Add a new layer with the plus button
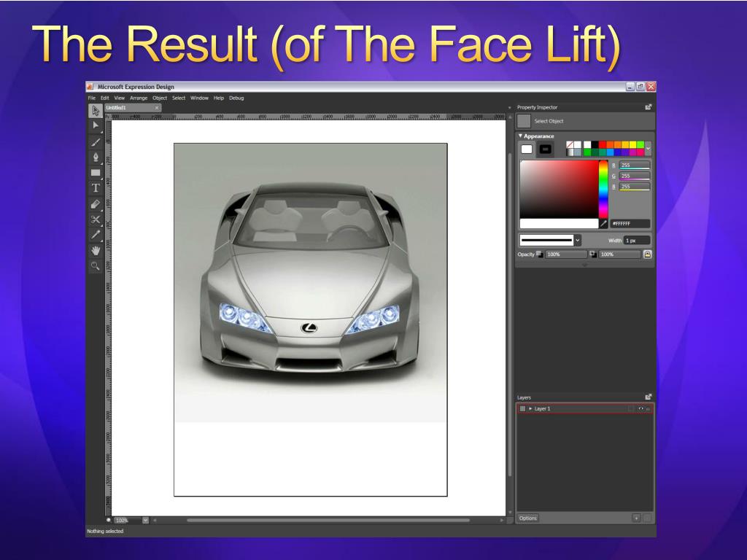The width and height of the screenshot is (747, 560). coord(636,518)
